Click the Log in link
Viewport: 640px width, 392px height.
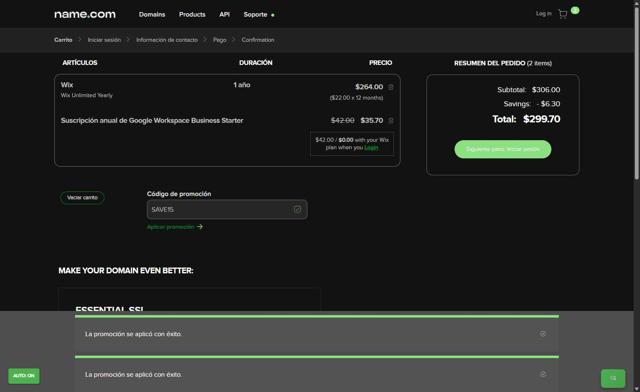click(544, 13)
